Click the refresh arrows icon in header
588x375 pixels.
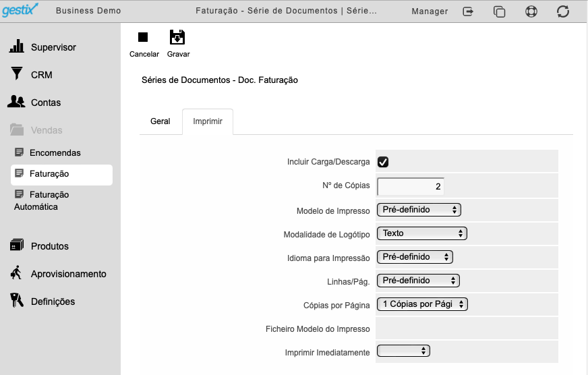[563, 11]
